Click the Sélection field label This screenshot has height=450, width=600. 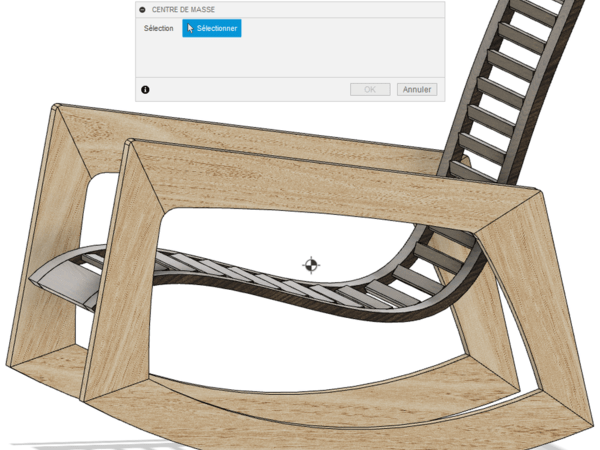pyautogui.click(x=158, y=29)
